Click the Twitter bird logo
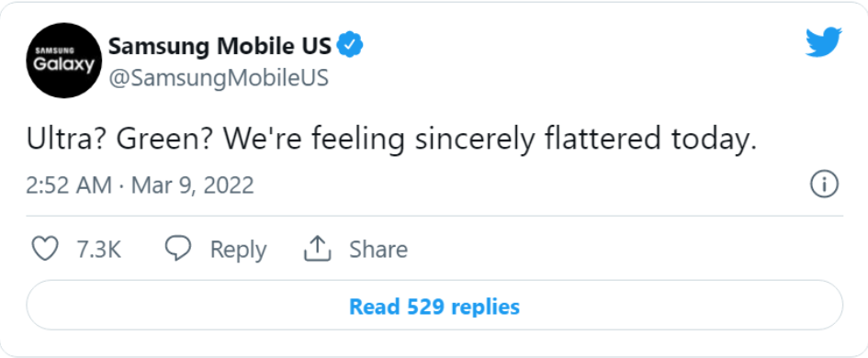868x358 pixels. tap(823, 41)
